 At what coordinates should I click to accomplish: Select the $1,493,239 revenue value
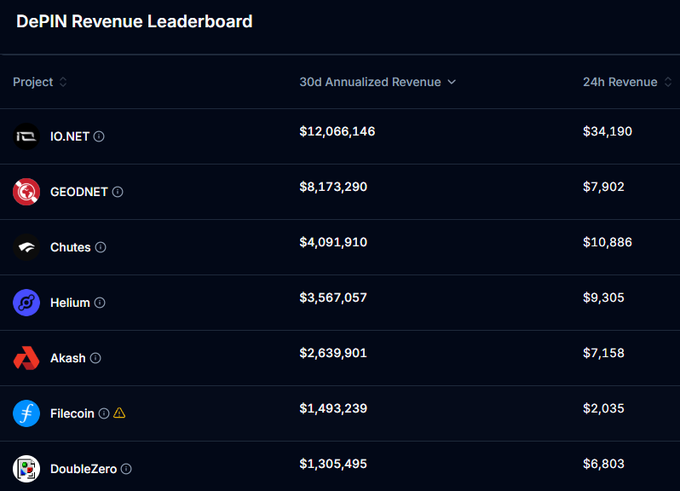click(x=333, y=409)
